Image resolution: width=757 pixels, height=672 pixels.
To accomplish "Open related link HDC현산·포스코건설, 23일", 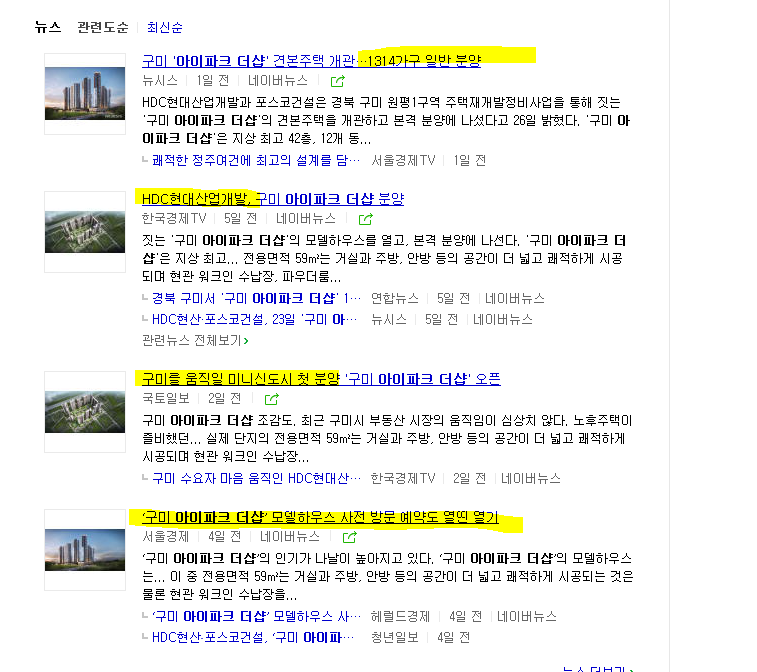I will click(x=254, y=320).
